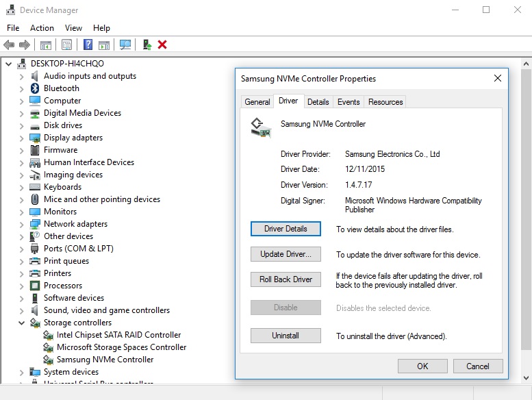Select the Storage controllers icon
The image size is (532, 400).
click(35, 323)
